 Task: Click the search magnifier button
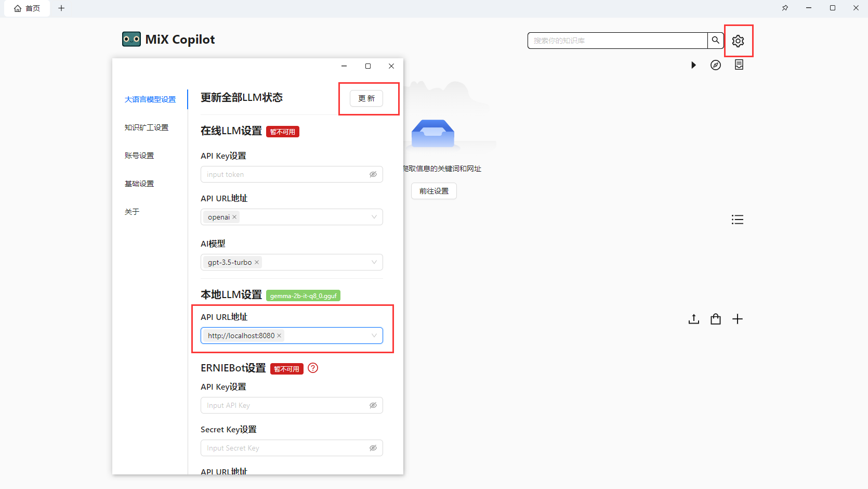click(x=716, y=40)
